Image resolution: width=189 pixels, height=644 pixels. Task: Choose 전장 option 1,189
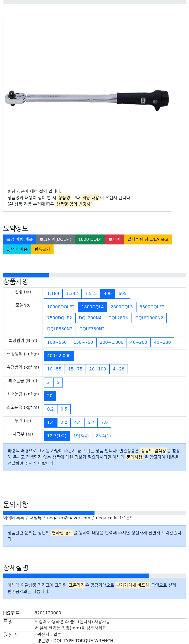[x=53, y=294]
